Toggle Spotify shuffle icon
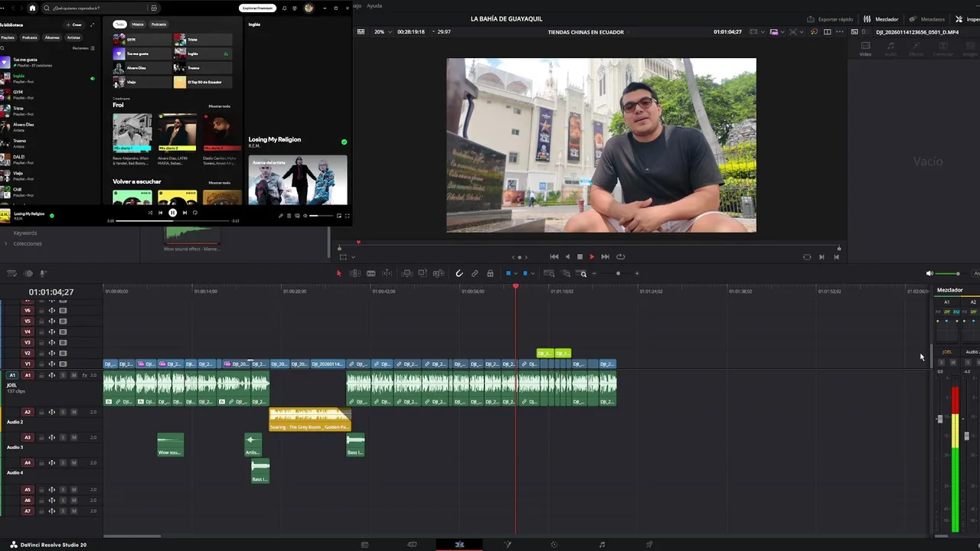The image size is (980, 551). click(x=150, y=213)
